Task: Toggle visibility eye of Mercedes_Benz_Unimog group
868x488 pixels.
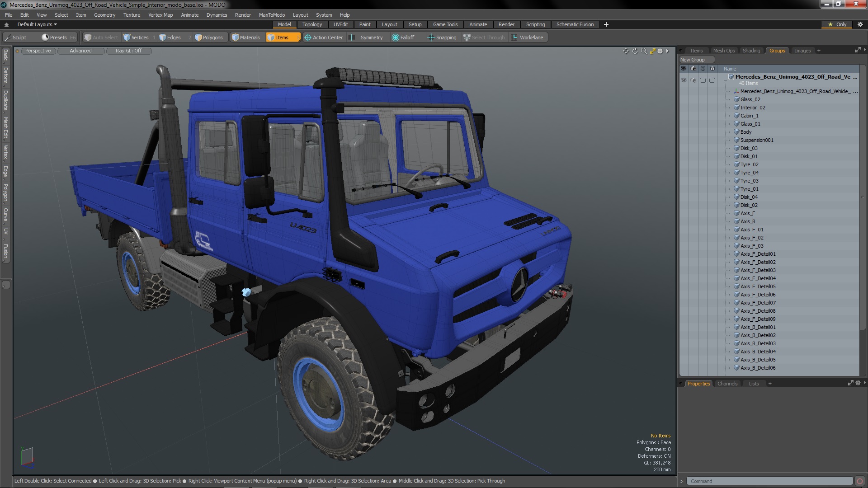Action: 684,80
